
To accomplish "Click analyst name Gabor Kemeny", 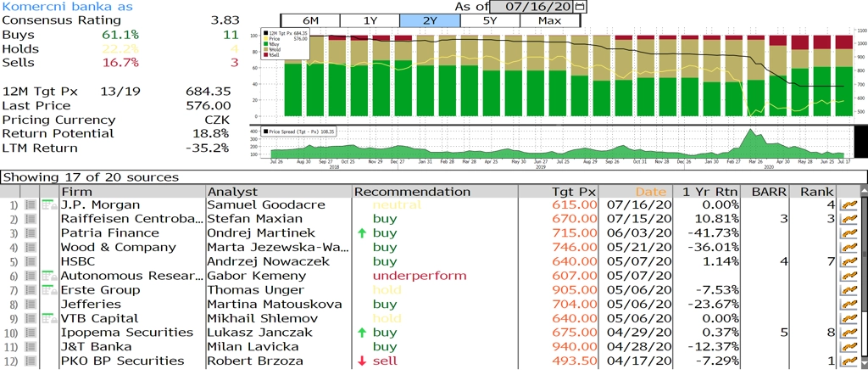I will (x=255, y=276).
